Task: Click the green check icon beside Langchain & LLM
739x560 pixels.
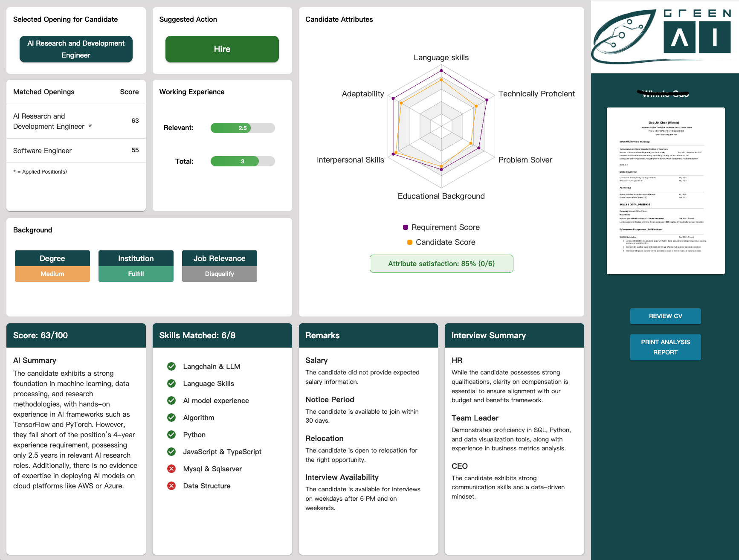Action: (171, 366)
